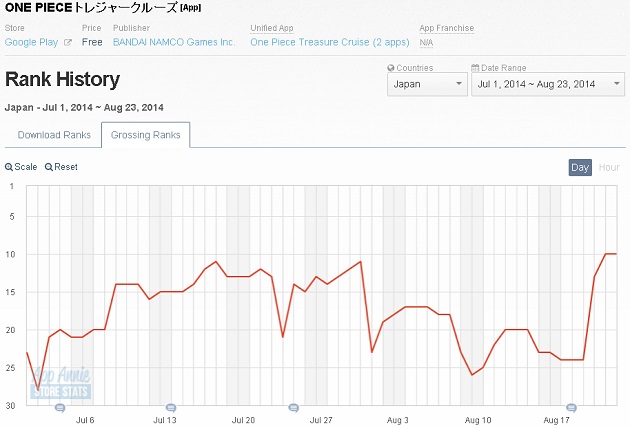Click the date range dropdown arrow
630x428 pixels.
click(x=617, y=84)
